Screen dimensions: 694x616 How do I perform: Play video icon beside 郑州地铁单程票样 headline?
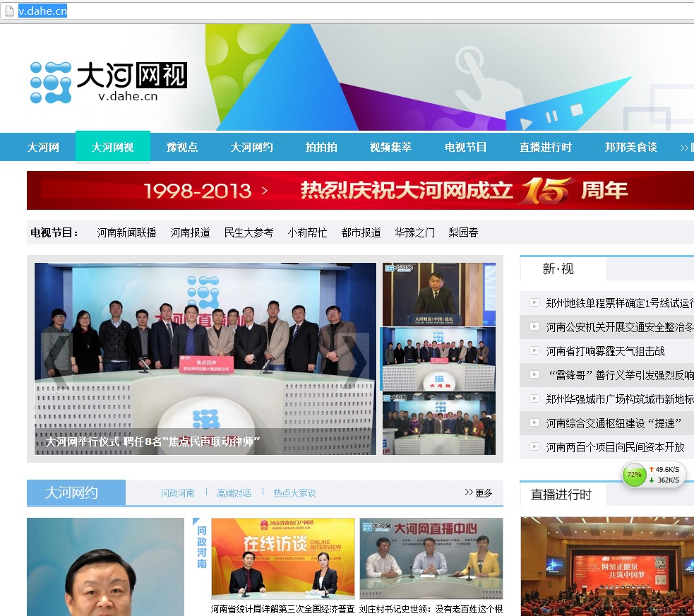534,302
